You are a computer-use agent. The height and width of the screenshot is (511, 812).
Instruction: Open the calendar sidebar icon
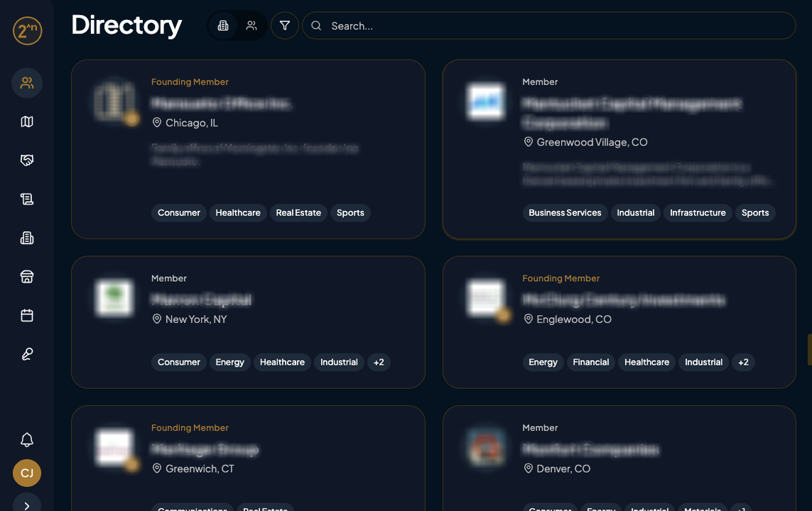coord(27,315)
